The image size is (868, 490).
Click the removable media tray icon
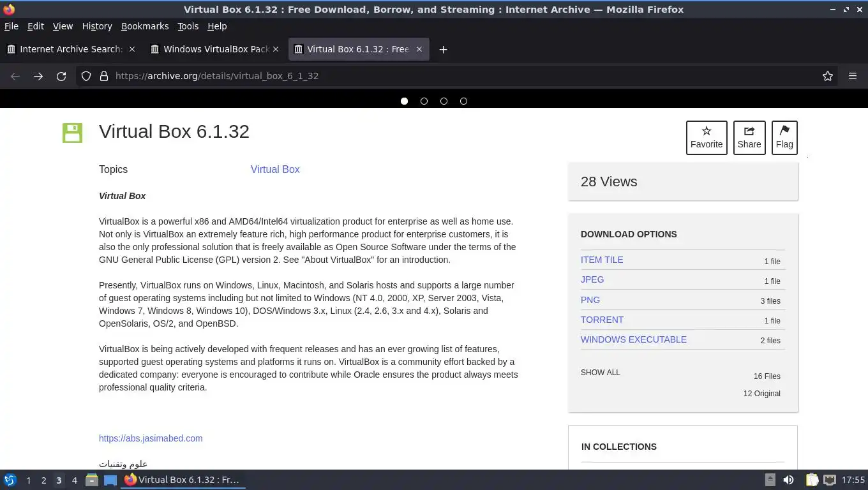click(770, 480)
